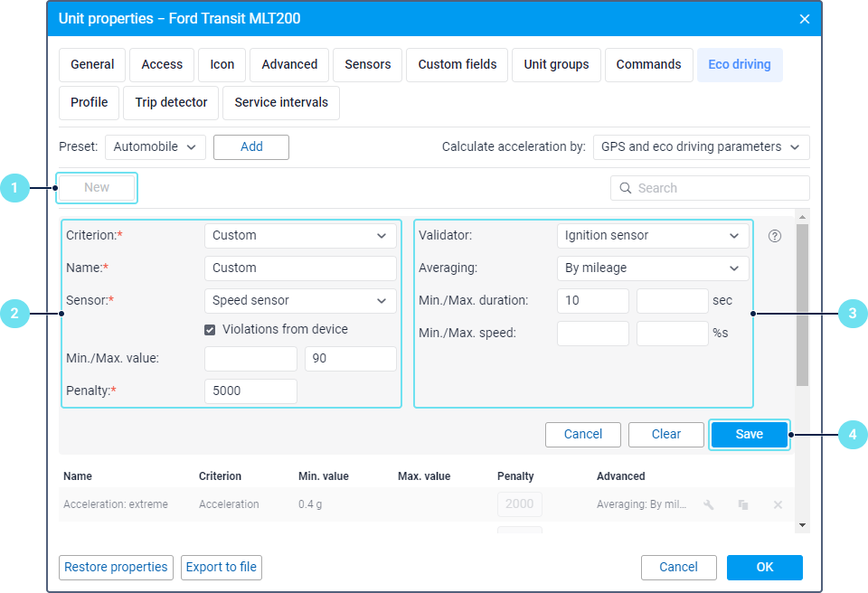Click the copy icon for Acceleration: extreme
The width and height of the screenshot is (868, 593).
743,504
